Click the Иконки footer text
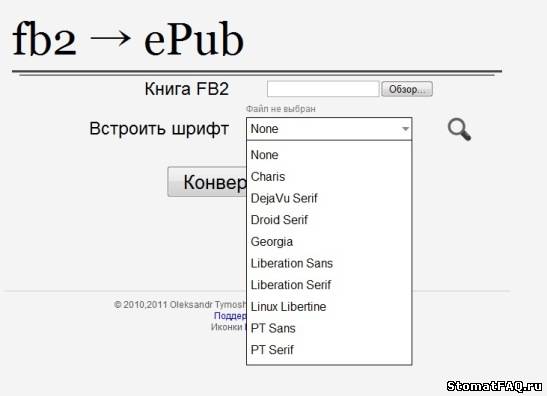This screenshot has height=396, width=547. coord(226,327)
